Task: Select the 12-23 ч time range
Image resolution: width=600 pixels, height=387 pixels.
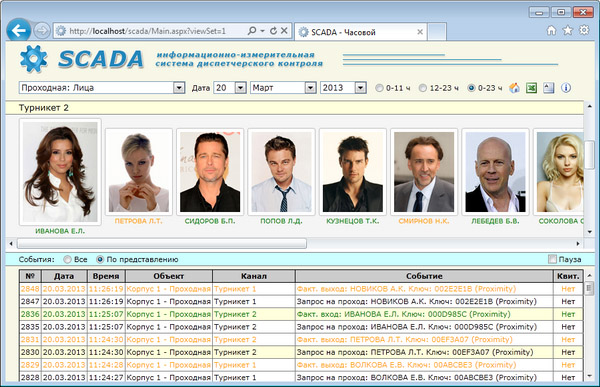Action: point(423,88)
